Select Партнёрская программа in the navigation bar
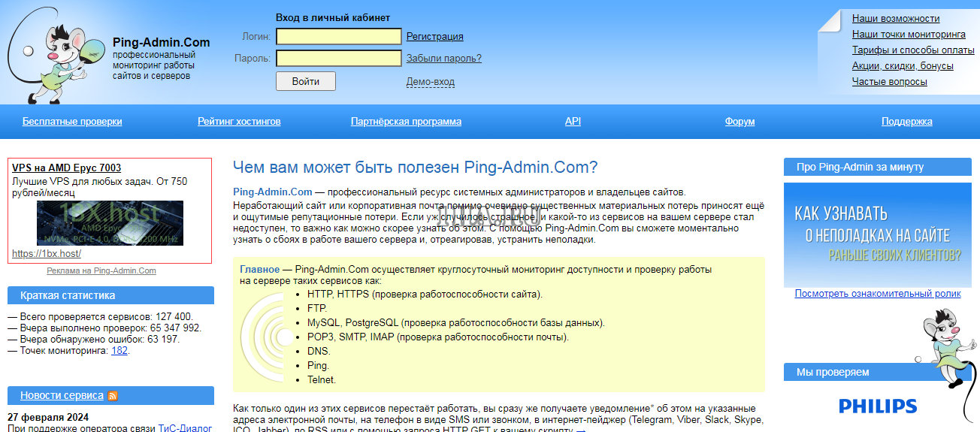Viewport: 980px width, 432px height. [x=406, y=122]
